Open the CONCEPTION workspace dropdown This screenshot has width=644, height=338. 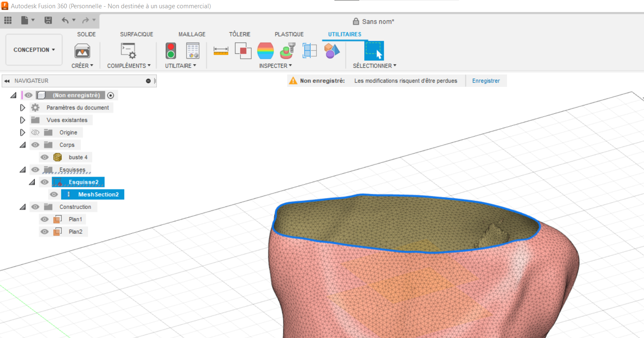click(x=34, y=50)
